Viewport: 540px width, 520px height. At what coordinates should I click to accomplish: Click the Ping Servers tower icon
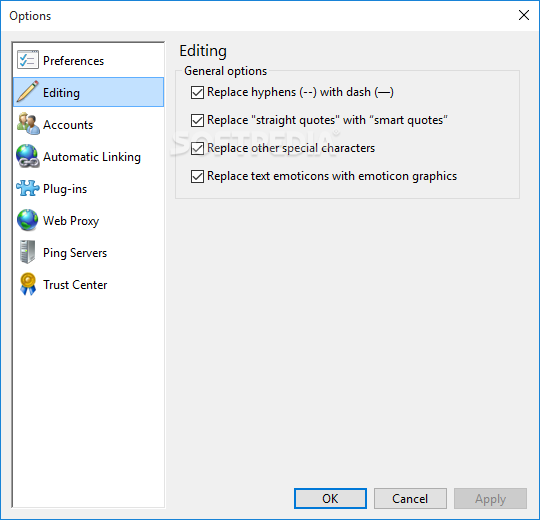(28, 252)
